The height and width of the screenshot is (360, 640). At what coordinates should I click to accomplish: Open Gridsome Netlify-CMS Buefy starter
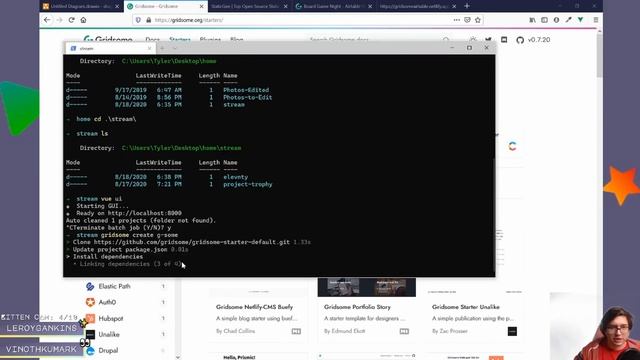pos(255,307)
